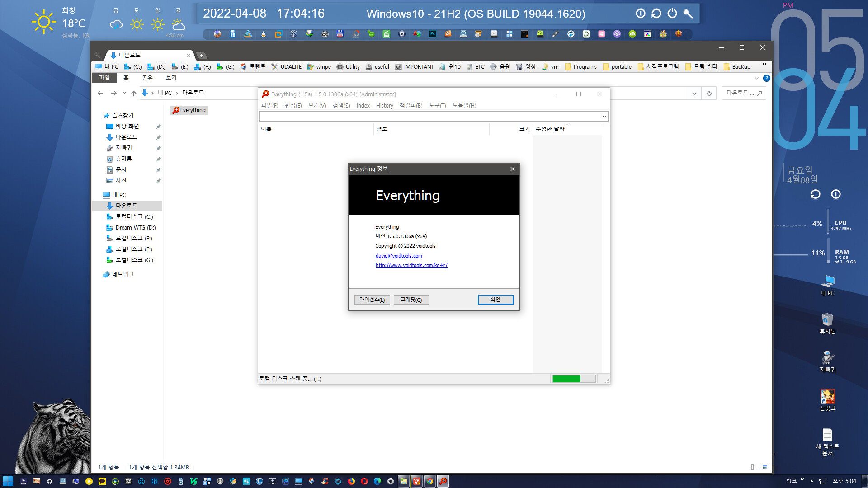Open the david@voidtools.com email link
868x488 pixels.
click(x=399, y=256)
